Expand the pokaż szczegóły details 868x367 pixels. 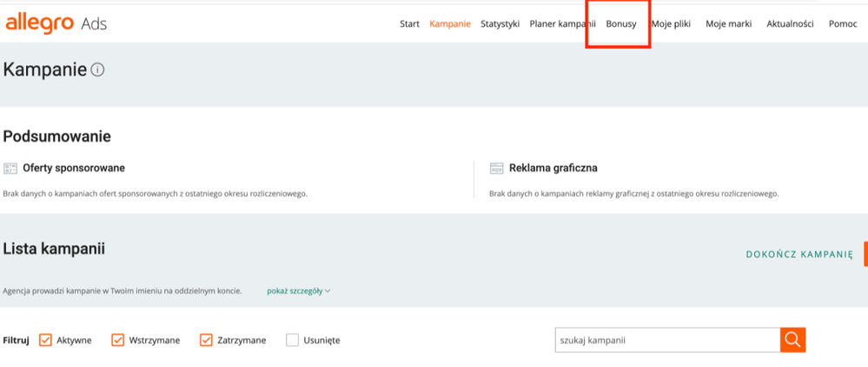pyautogui.click(x=299, y=290)
